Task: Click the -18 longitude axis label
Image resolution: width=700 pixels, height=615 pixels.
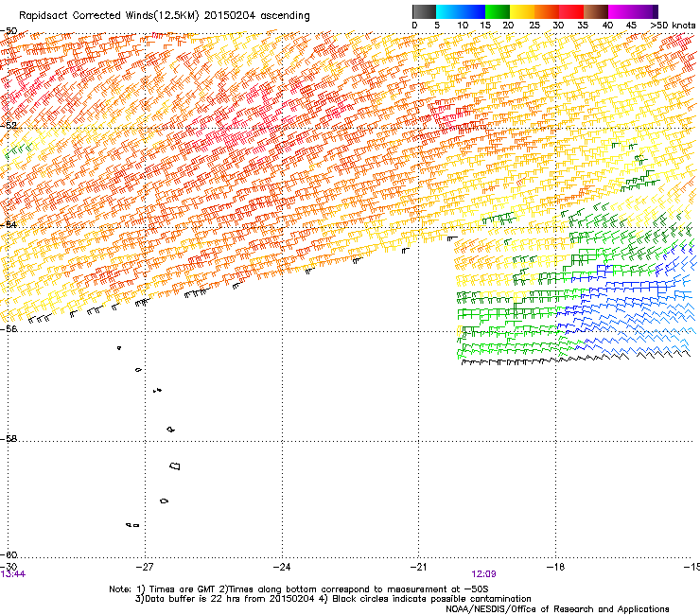Action: [555, 567]
